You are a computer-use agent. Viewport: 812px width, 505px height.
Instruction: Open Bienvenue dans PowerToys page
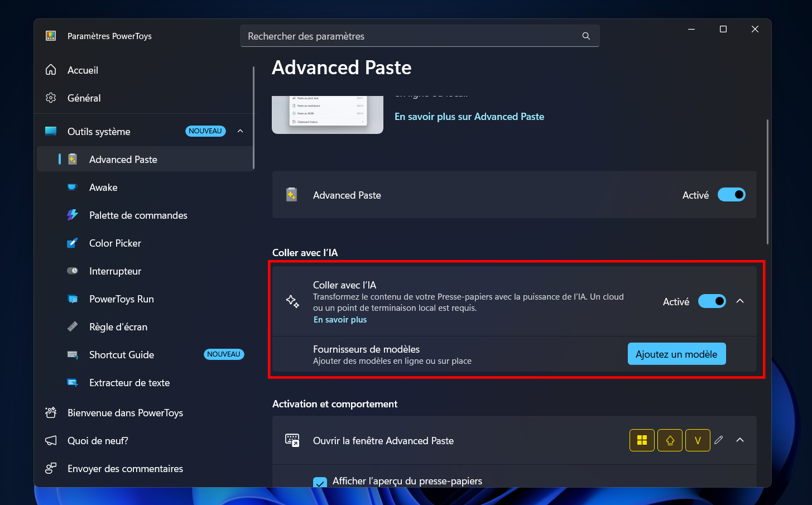(146, 412)
